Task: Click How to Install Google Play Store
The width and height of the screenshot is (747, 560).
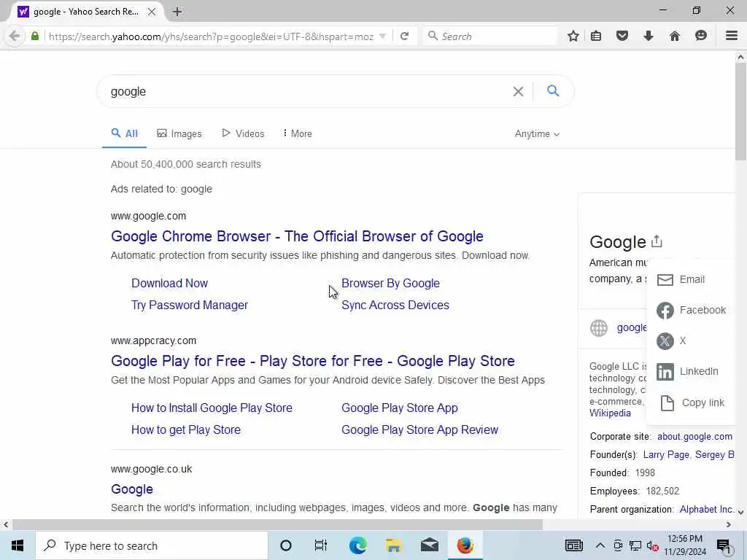Action: click(x=212, y=408)
